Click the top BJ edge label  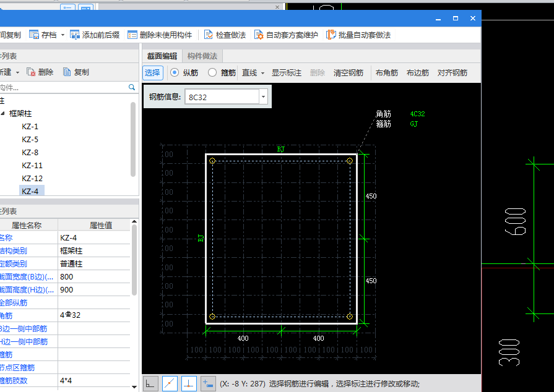point(280,149)
